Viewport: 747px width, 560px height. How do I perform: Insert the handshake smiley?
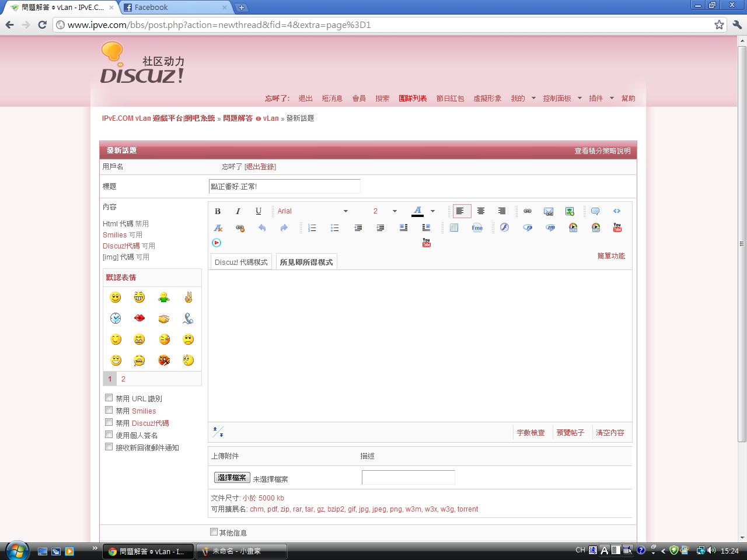click(x=164, y=318)
